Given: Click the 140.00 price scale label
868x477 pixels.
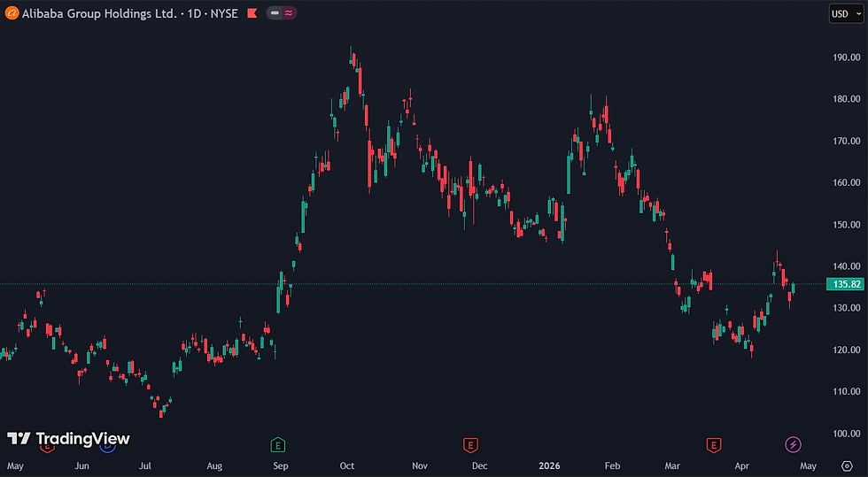Looking at the screenshot, I should pos(847,266).
